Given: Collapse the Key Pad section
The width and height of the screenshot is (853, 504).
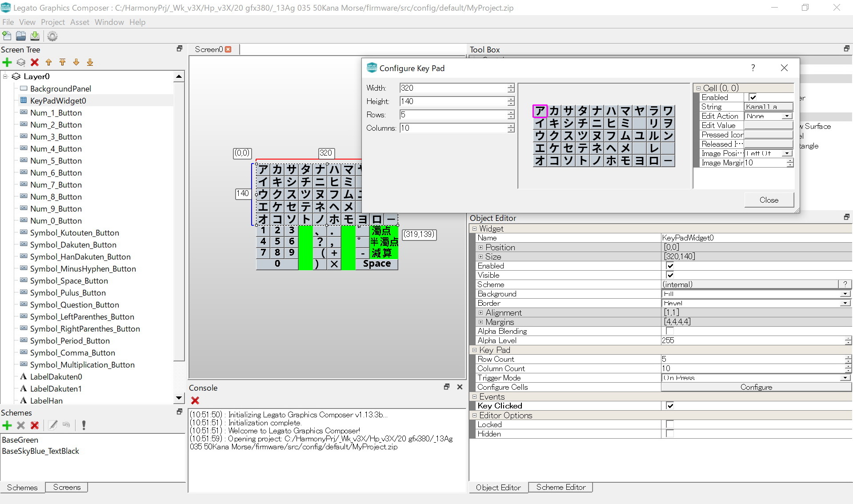Looking at the screenshot, I should pos(474,350).
